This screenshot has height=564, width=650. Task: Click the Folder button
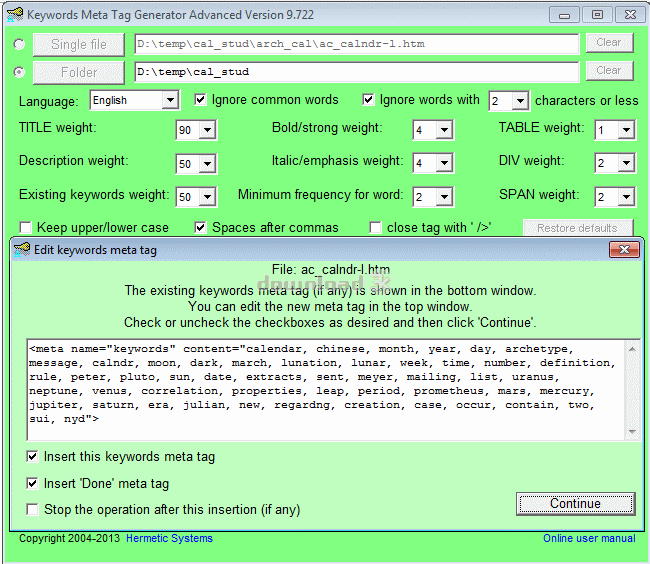79,73
